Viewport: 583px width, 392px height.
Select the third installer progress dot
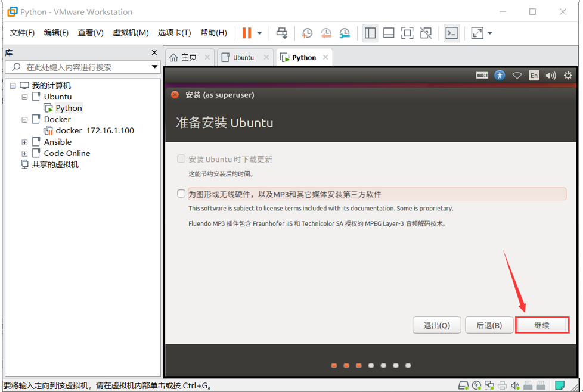pyautogui.click(x=359, y=365)
